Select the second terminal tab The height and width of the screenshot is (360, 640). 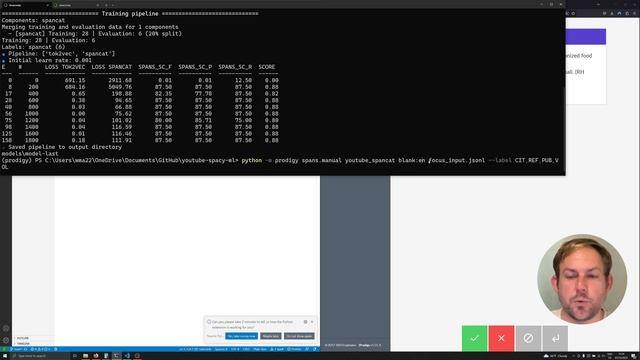76,5
